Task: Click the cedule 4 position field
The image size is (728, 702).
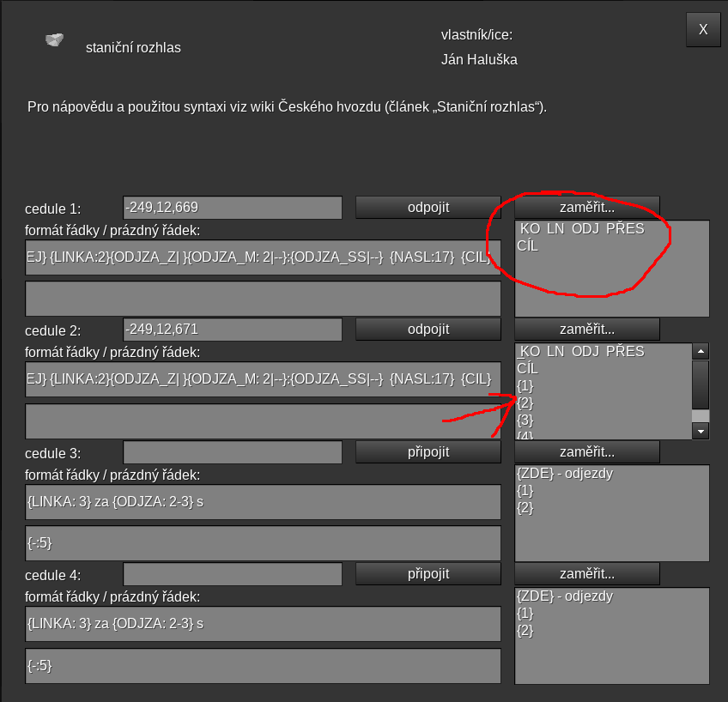Action: pos(233,574)
